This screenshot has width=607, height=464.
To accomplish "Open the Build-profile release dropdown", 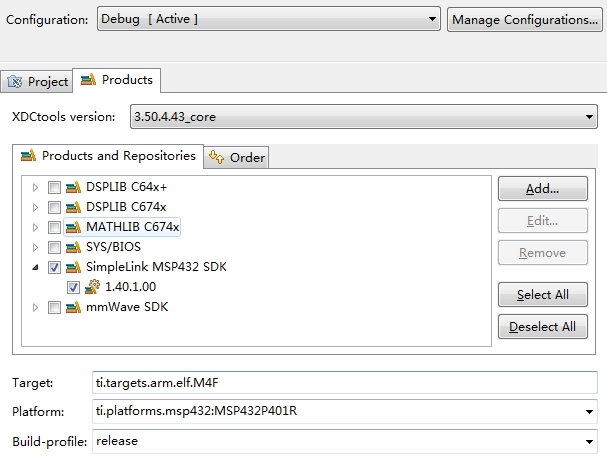I will point(345,441).
